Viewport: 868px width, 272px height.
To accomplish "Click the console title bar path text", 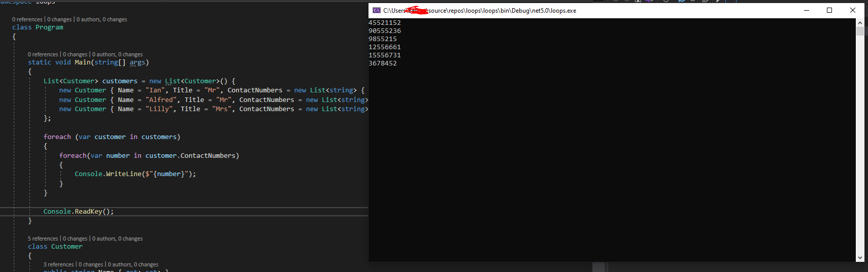I will pyautogui.click(x=480, y=11).
